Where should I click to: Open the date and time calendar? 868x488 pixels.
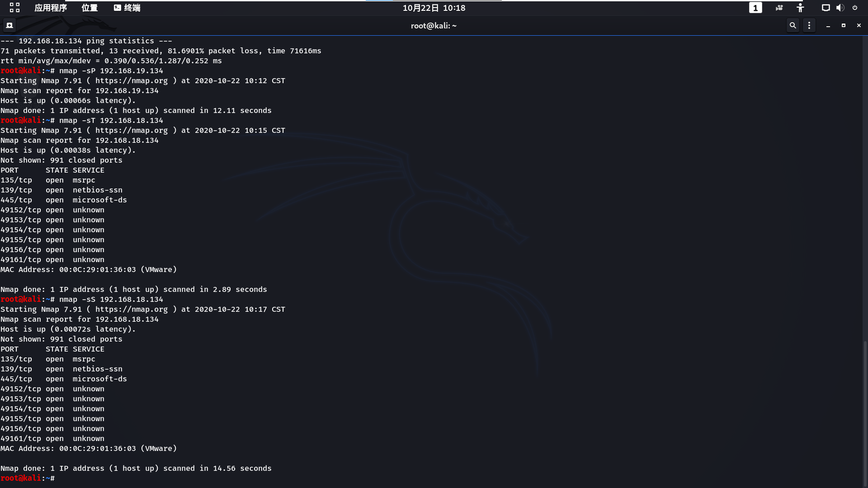click(x=434, y=8)
